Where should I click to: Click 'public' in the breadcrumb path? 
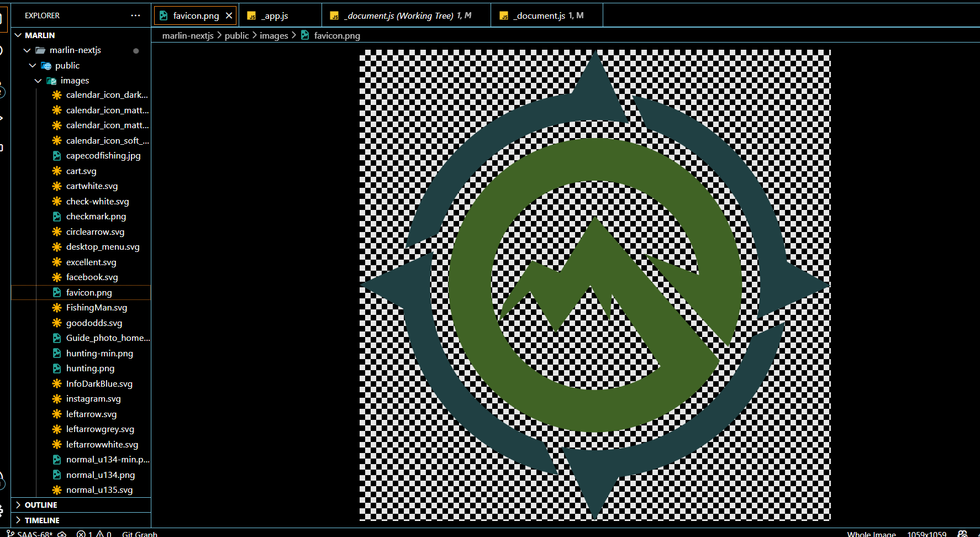point(236,35)
